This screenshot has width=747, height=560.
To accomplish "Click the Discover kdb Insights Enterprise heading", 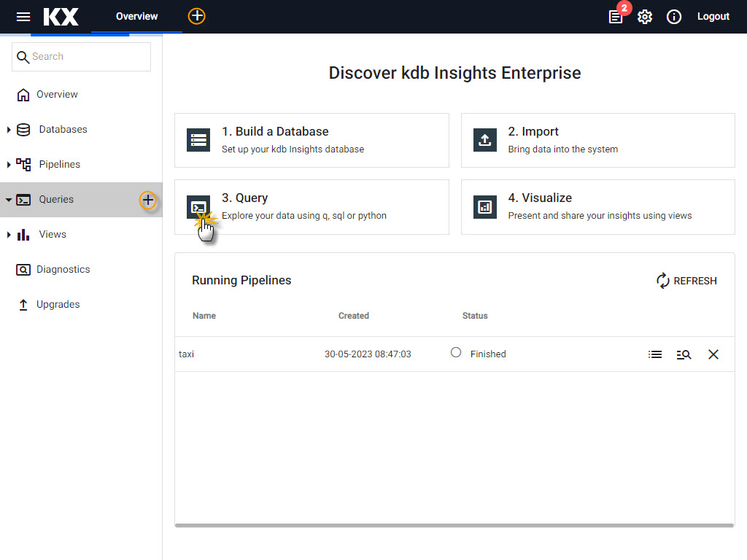I will coord(455,73).
